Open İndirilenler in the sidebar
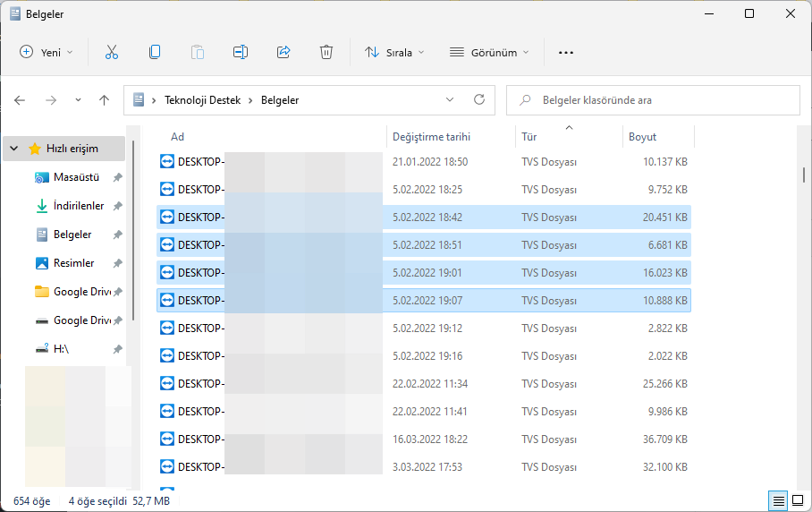The image size is (812, 512). pos(79,206)
